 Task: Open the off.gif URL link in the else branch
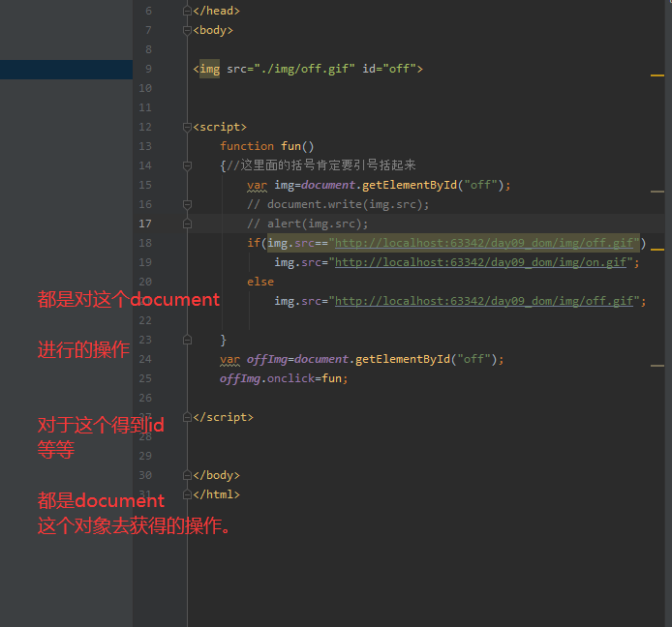point(484,301)
